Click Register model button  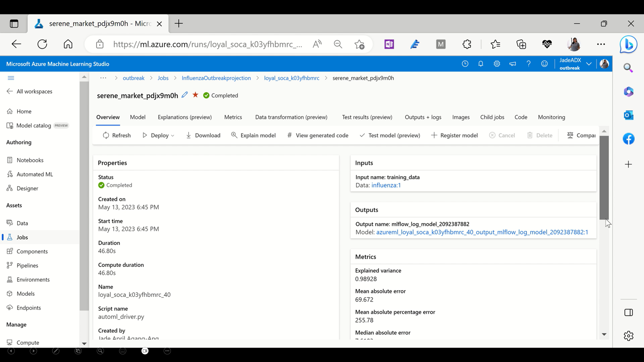454,135
